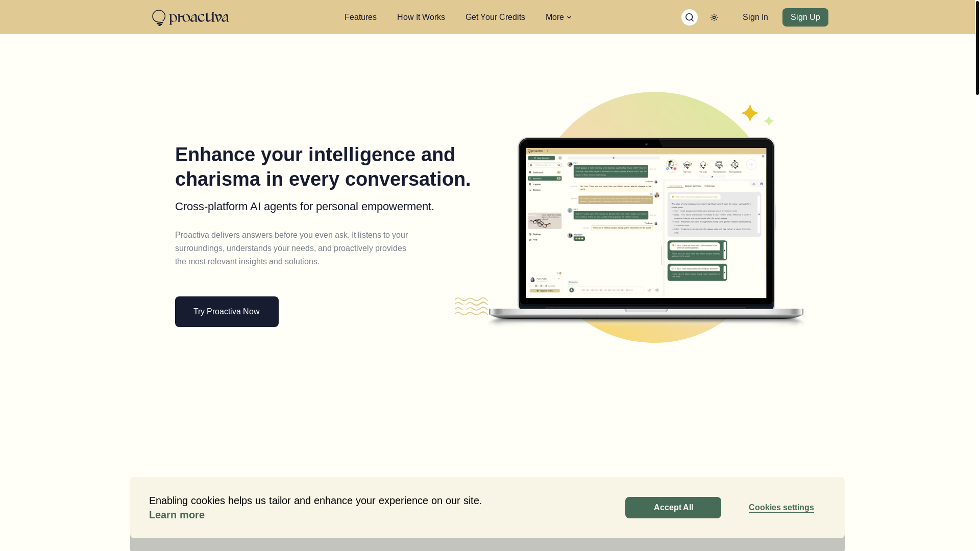This screenshot has width=980, height=551.
Task: Open the Proactiva logo home link
Action: pyautogui.click(x=190, y=17)
